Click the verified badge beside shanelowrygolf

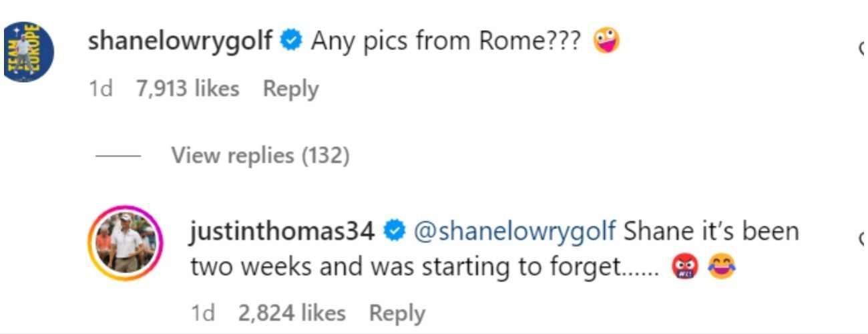(x=290, y=41)
